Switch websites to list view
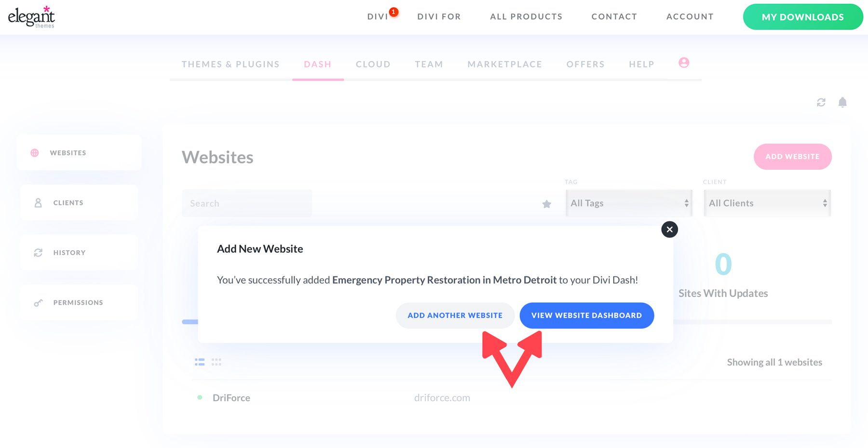This screenshot has width=868, height=448. click(x=199, y=362)
